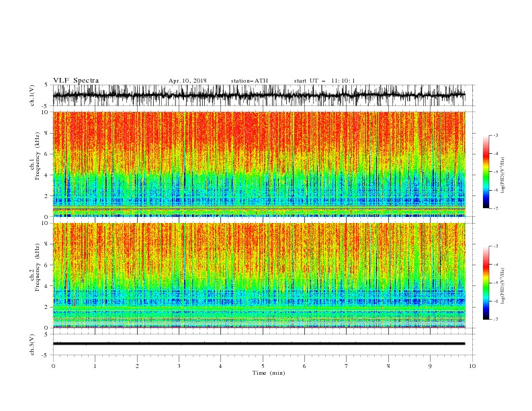Screen dimensions: 532x411
Task: Click the ch.1 spectrogram plot area
Action: pos(259,164)
